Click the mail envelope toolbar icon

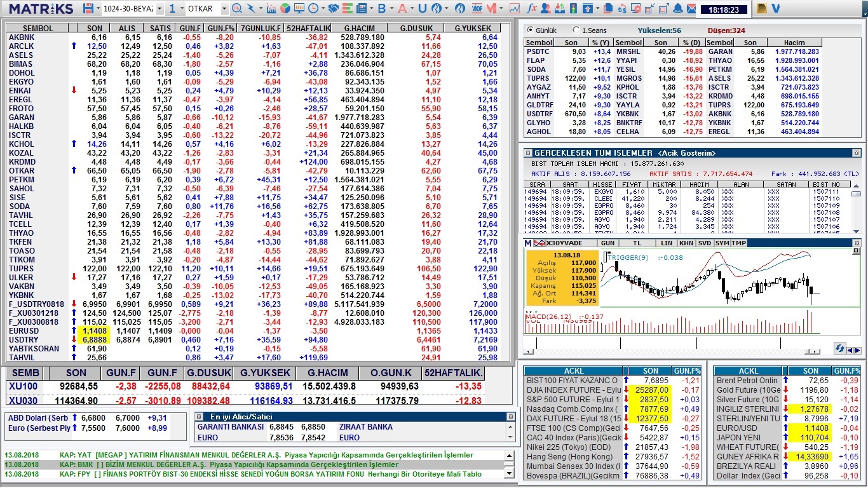(x=691, y=8)
